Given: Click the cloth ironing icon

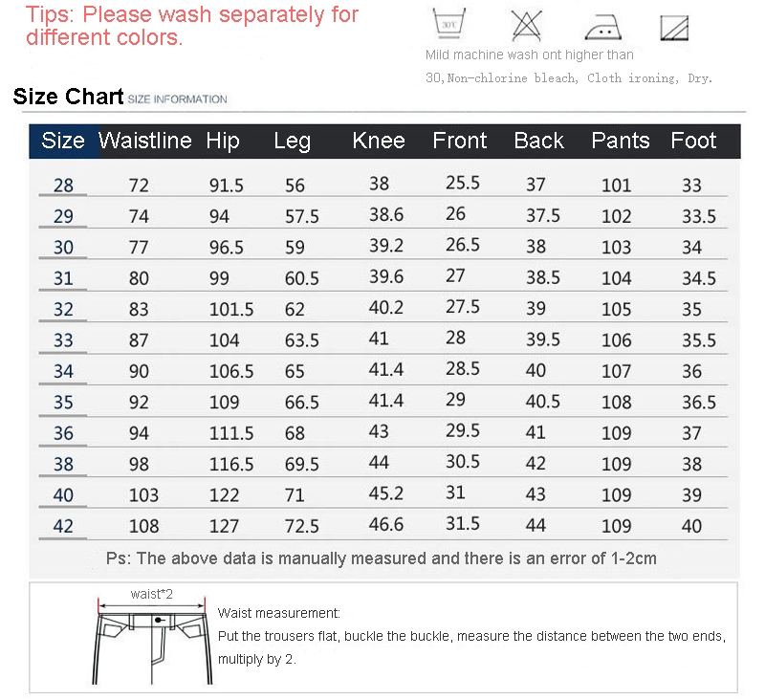Looking at the screenshot, I should [603, 28].
